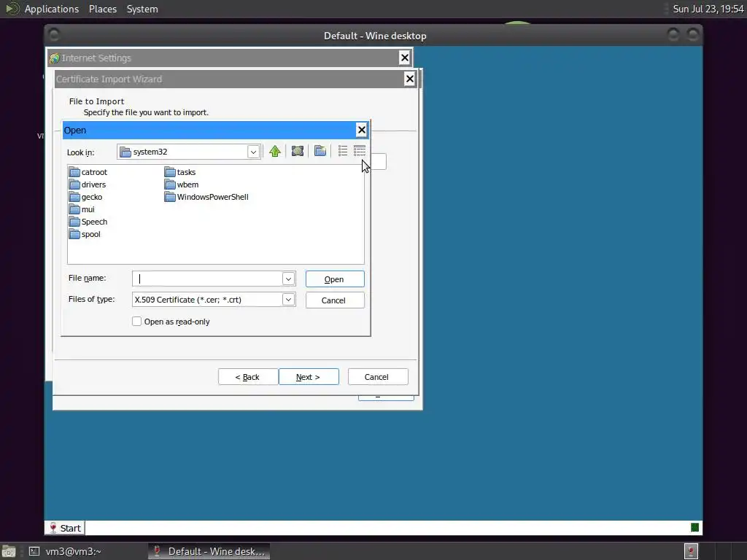Select the WindowsPowerShell folder icon
This screenshot has height=560, width=747.
pyautogui.click(x=170, y=197)
